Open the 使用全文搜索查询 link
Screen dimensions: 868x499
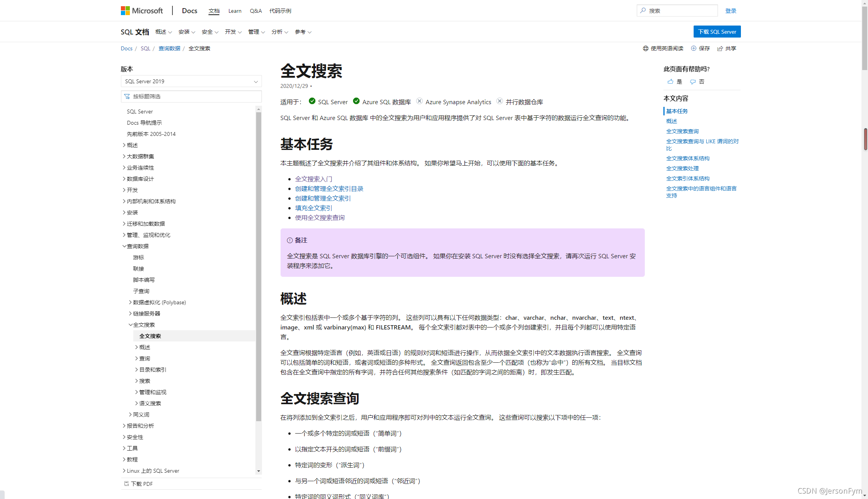320,218
